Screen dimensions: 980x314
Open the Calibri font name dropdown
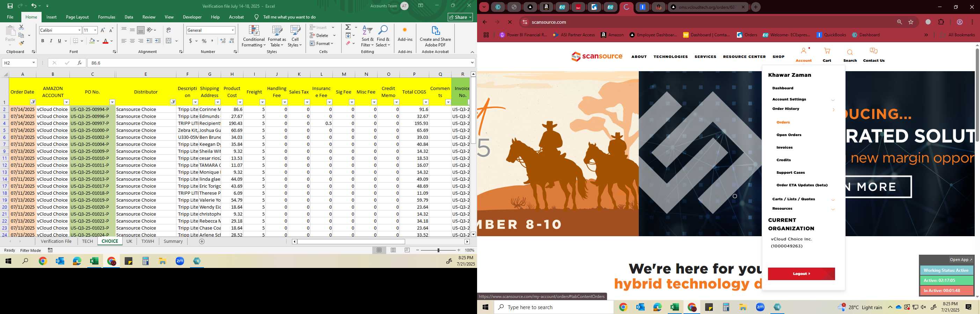[79, 30]
